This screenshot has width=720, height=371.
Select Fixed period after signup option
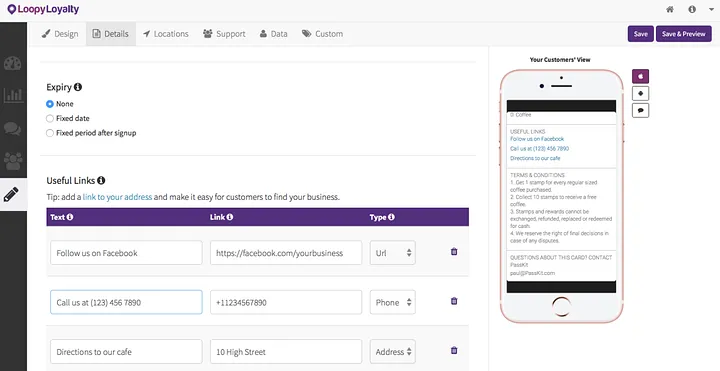[50, 133]
